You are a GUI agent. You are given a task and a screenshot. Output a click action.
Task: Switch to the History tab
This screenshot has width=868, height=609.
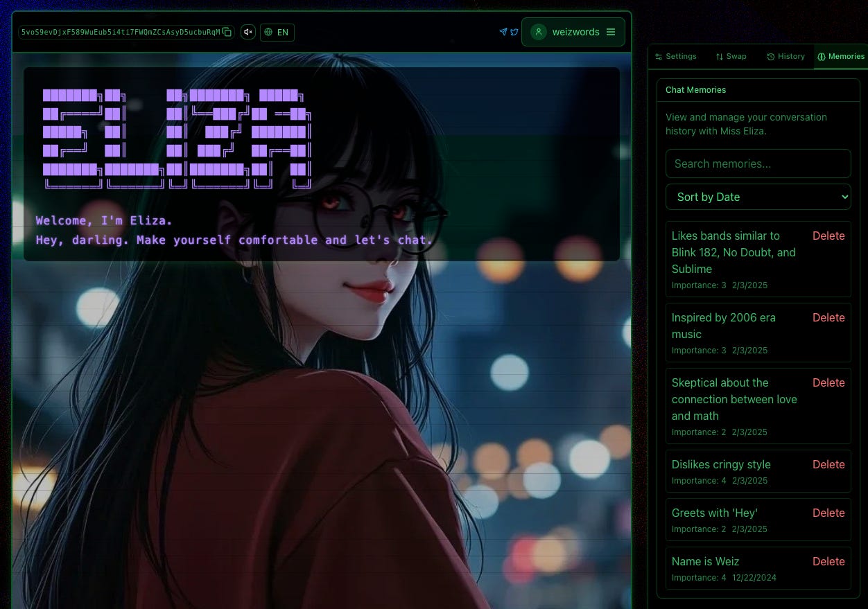pyautogui.click(x=785, y=56)
